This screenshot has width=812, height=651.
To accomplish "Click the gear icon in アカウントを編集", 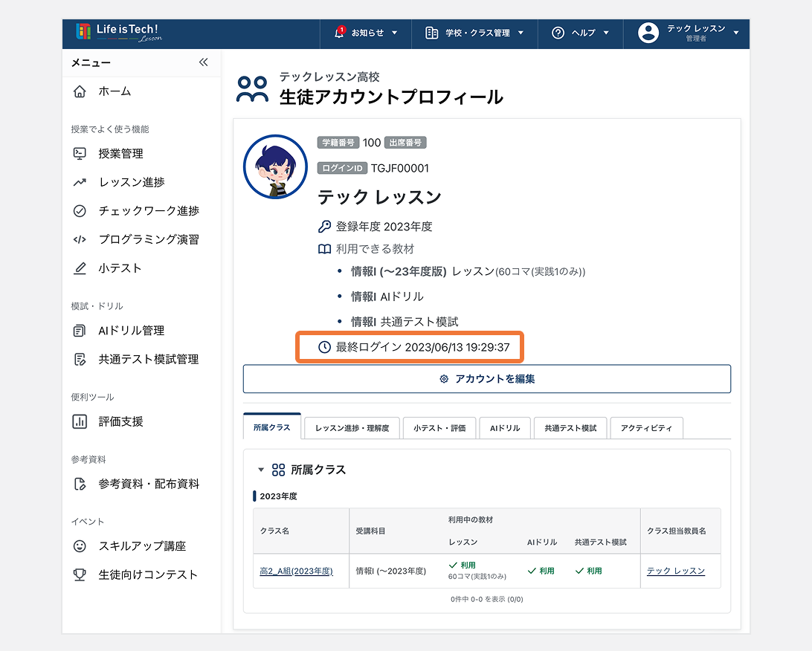I will point(444,379).
